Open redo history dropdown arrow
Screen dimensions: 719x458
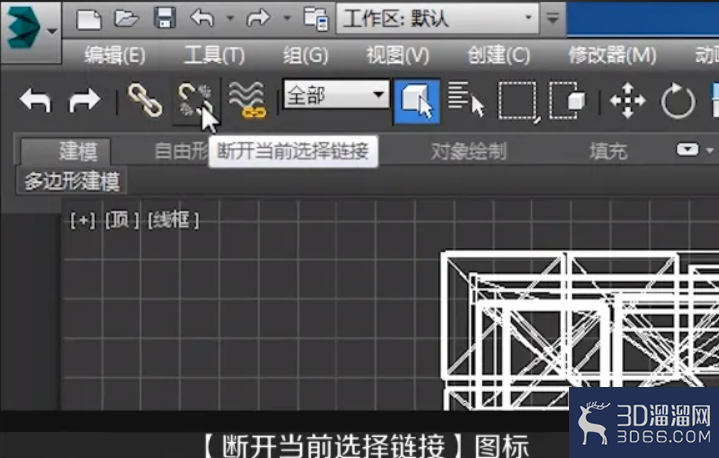click(x=287, y=18)
